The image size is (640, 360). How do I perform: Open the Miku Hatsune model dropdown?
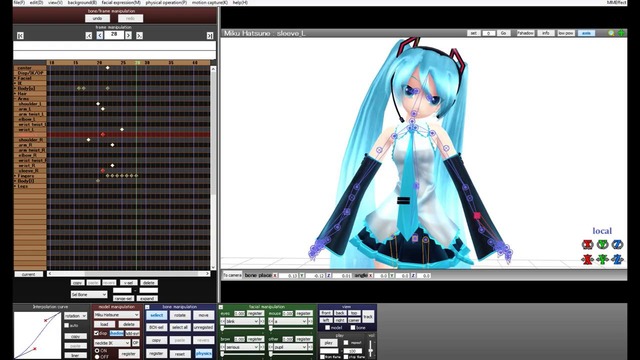[117, 315]
